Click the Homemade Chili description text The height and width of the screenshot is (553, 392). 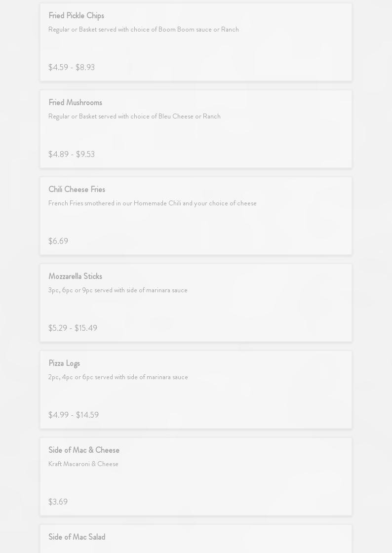pos(152,203)
